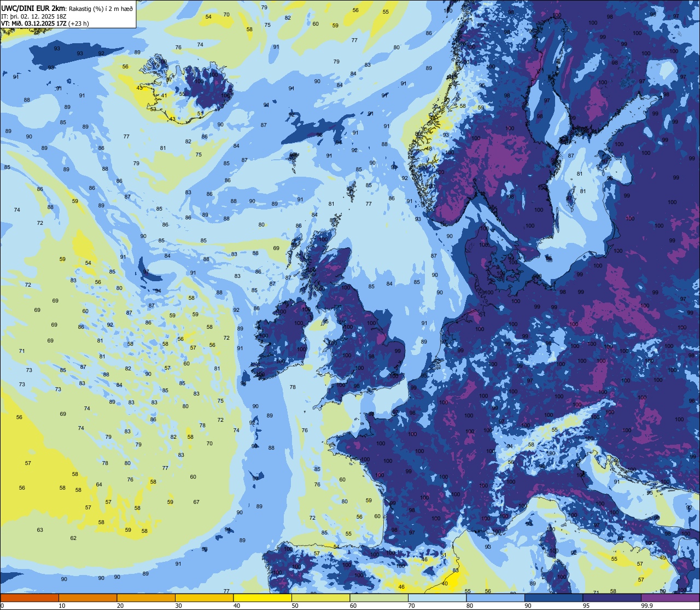
Task: Click the '49' value near southern Italy
Action: (663, 557)
